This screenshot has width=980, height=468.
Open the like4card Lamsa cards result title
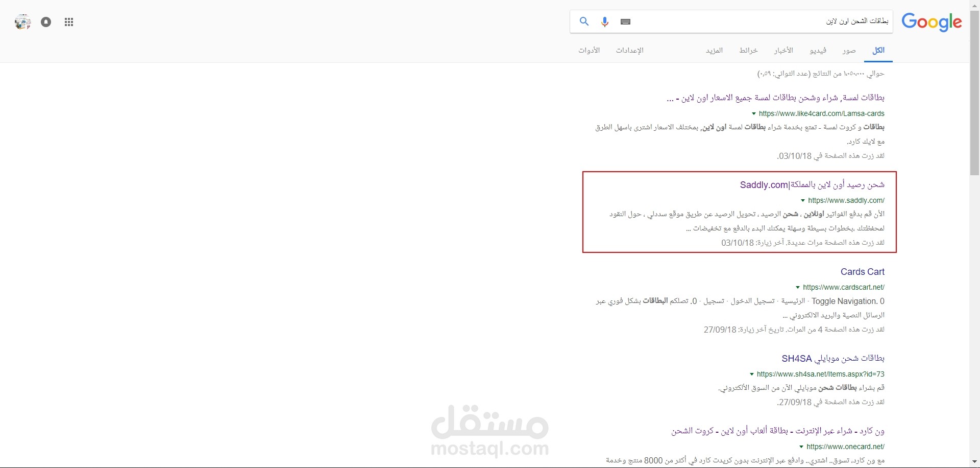coord(775,98)
